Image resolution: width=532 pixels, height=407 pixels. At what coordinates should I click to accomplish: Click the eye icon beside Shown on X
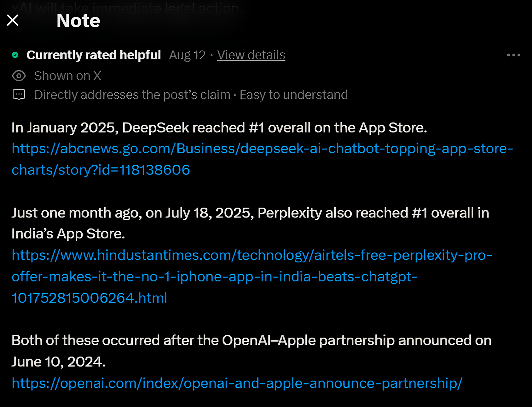(x=19, y=76)
